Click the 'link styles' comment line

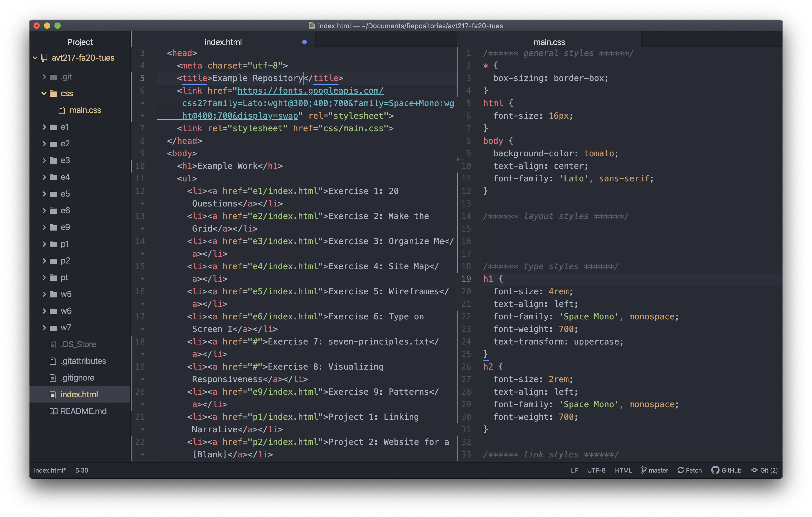point(551,455)
